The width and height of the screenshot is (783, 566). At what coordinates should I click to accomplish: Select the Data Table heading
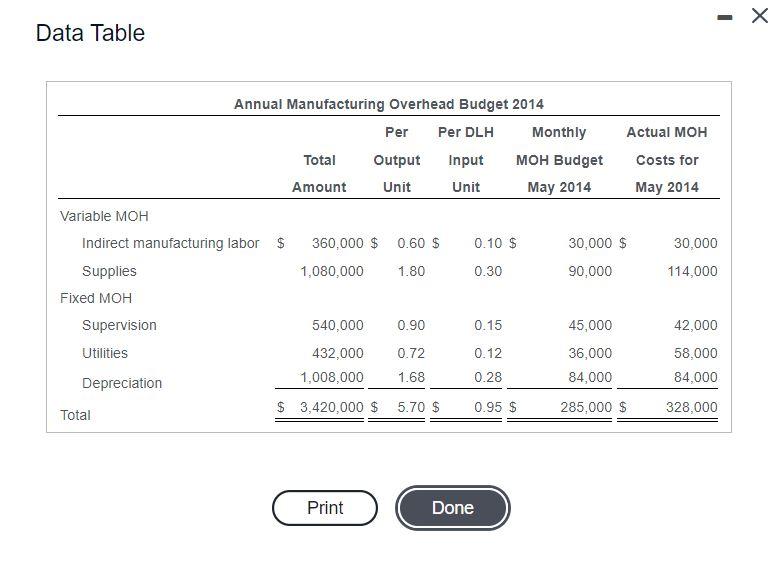[x=90, y=33]
